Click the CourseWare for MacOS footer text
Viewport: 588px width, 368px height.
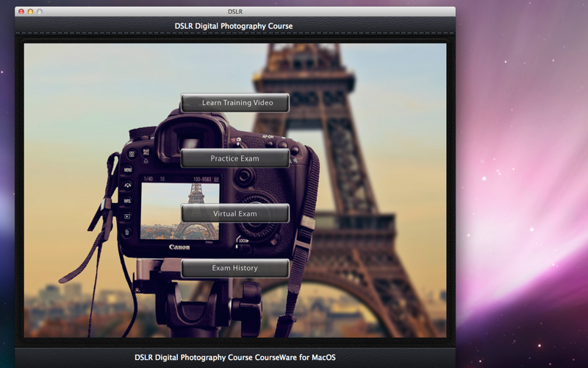[x=235, y=358]
